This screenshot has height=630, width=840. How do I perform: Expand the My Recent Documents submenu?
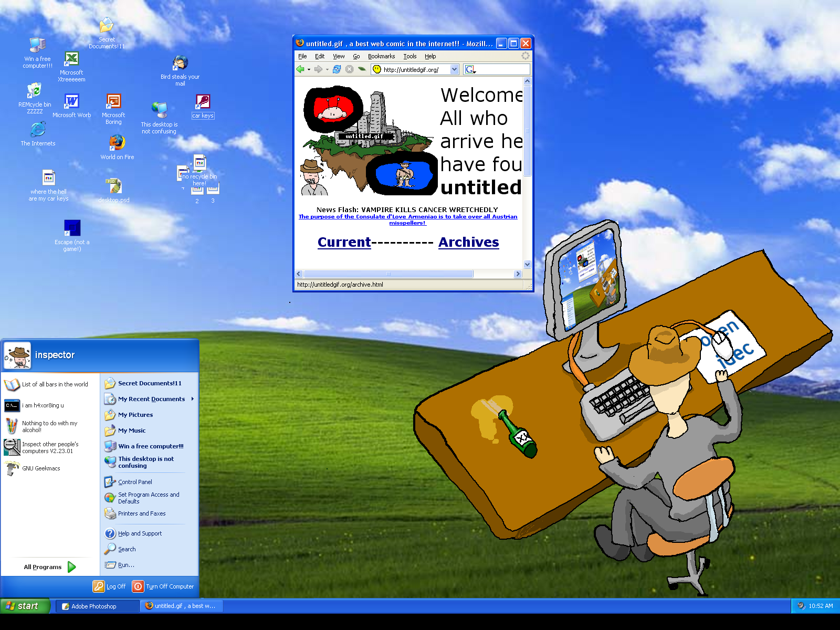(x=193, y=399)
